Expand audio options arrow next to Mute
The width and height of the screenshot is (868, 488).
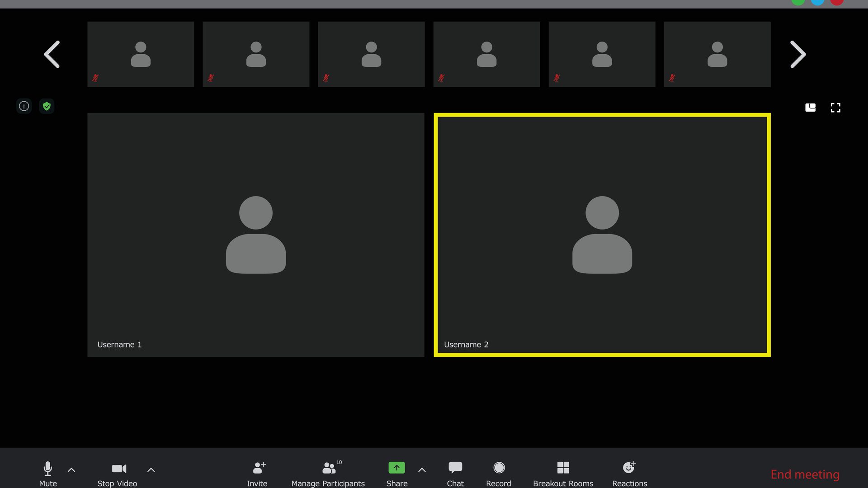pyautogui.click(x=71, y=470)
